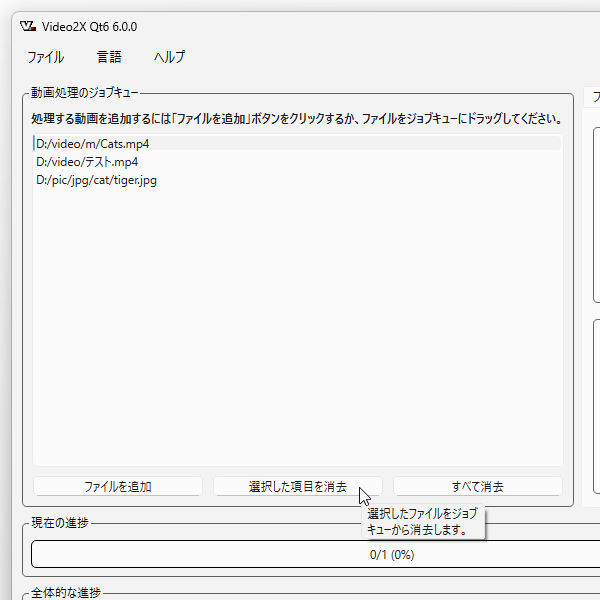Select D:/video/テスト.mp4 in the job queue

pyautogui.click(x=297, y=162)
